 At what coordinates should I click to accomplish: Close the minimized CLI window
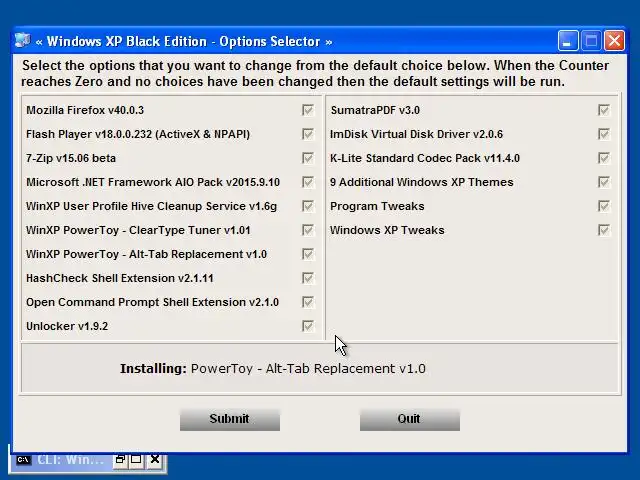155,460
